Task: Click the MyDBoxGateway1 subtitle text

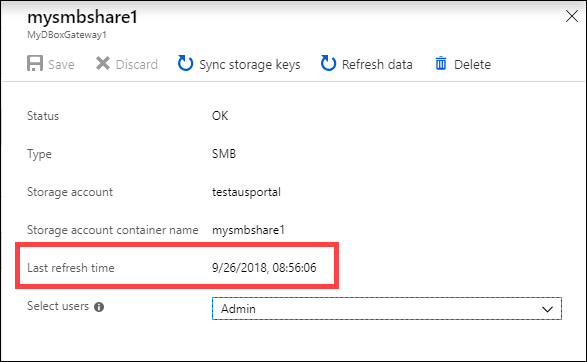Action: [67, 35]
